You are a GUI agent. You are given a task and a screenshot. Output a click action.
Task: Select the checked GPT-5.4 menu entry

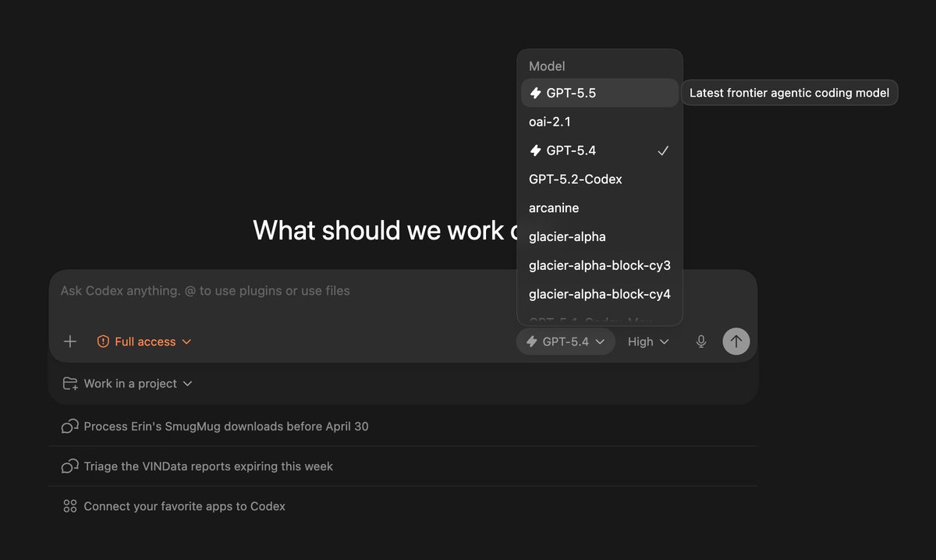599,151
